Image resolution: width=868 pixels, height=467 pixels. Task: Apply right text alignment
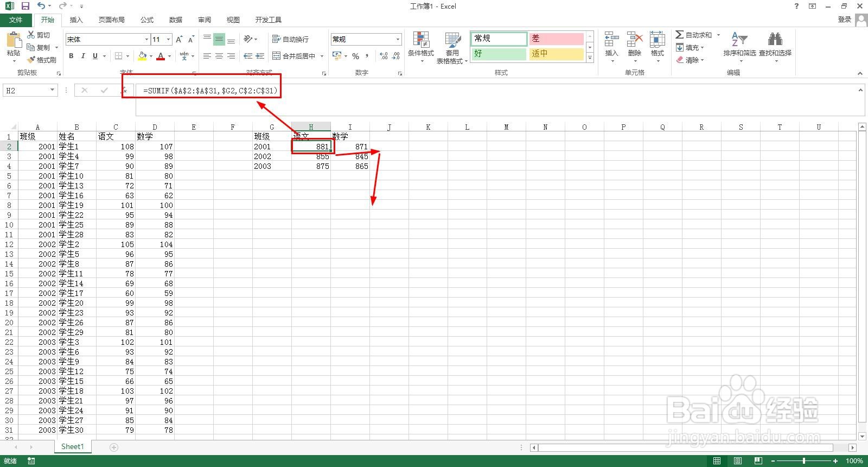pyautogui.click(x=231, y=55)
